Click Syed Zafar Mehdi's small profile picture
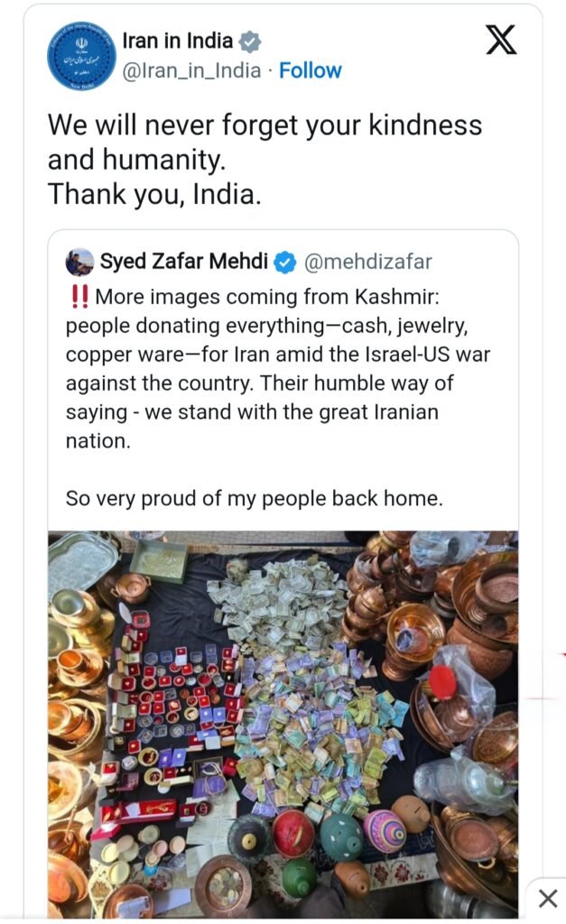 point(79,263)
